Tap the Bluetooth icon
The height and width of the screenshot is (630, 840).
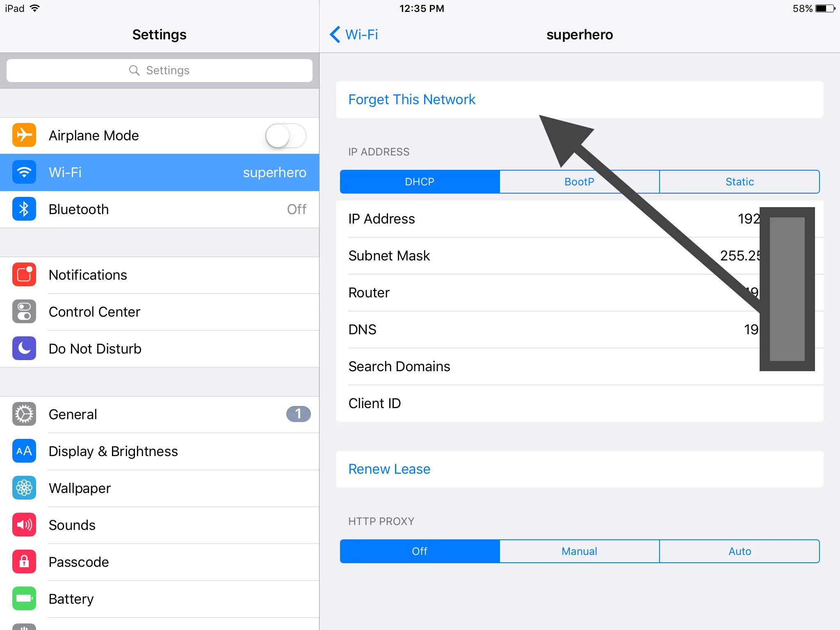point(24,210)
